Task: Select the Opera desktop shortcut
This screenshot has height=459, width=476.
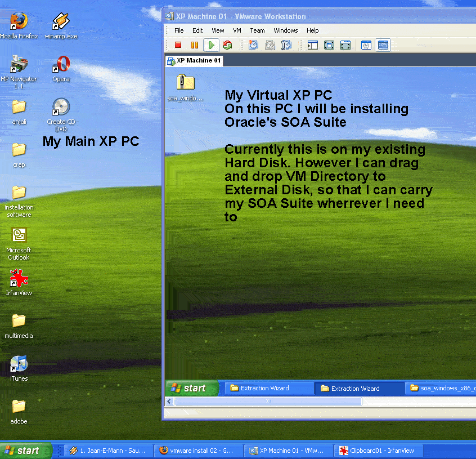Action: 61,69
